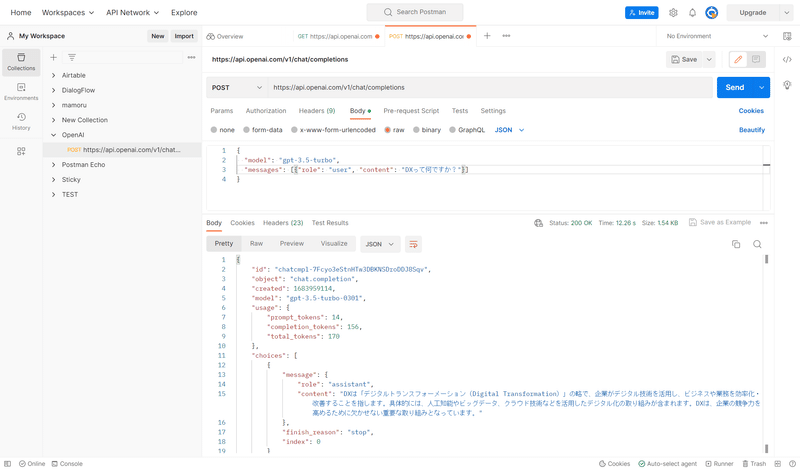
Task: Select the none body type
Action: click(222, 130)
